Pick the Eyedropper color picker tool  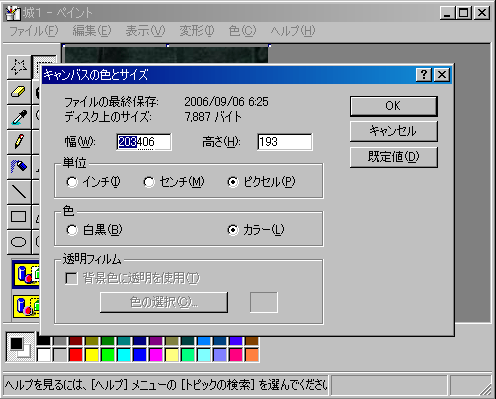(x=19, y=117)
